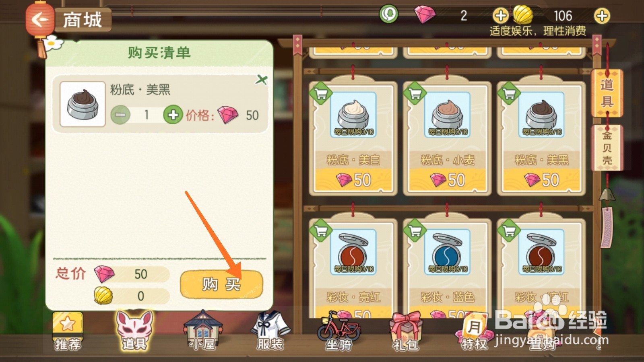The width and height of the screenshot is (644, 362).
Task: Add more pink gems via plus icon
Action: coord(500,16)
